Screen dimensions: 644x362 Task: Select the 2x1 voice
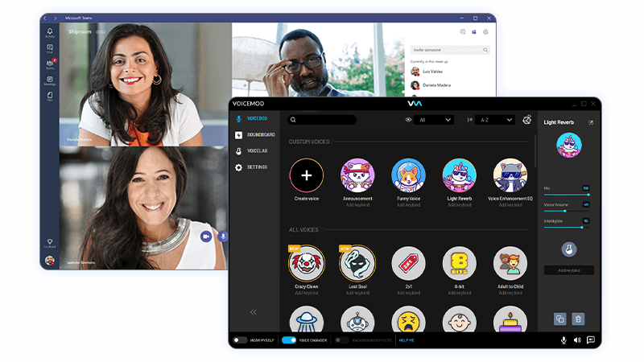(x=408, y=263)
